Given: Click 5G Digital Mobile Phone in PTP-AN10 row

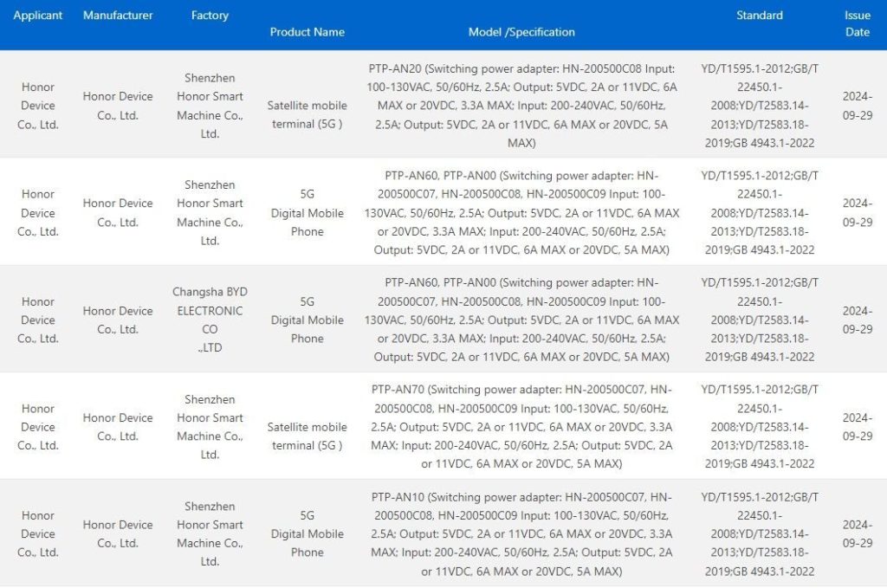Looking at the screenshot, I should click(x=308, y=533).
